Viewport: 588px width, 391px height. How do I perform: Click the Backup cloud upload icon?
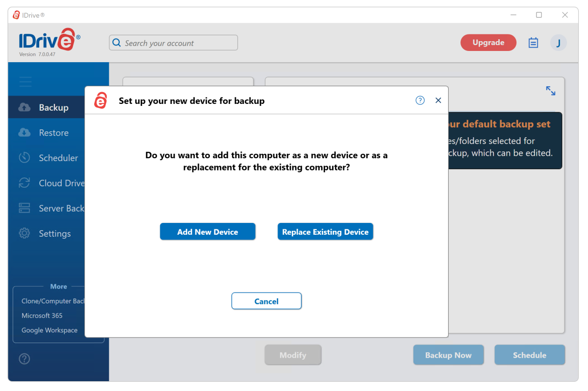click(25, 107)
